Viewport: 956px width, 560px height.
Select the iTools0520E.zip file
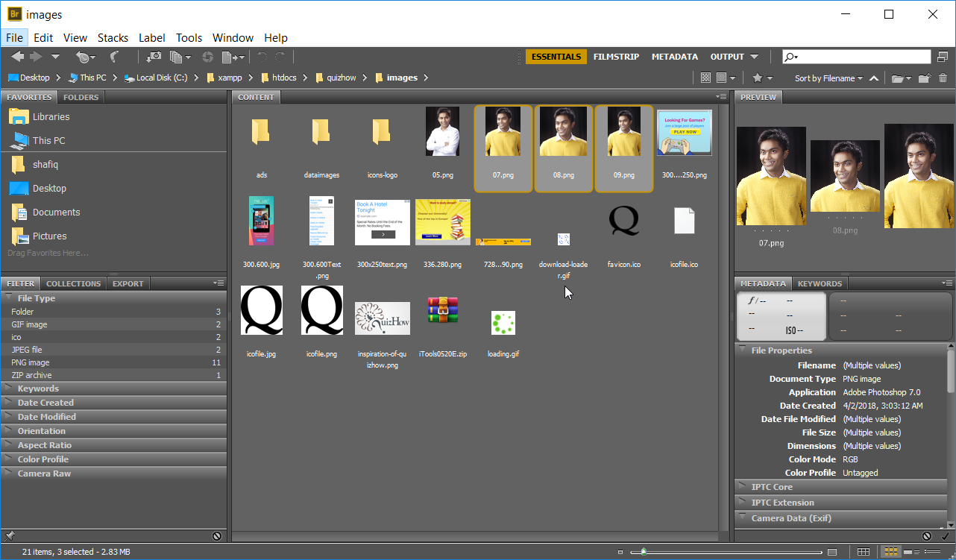[x=443, y=310]
